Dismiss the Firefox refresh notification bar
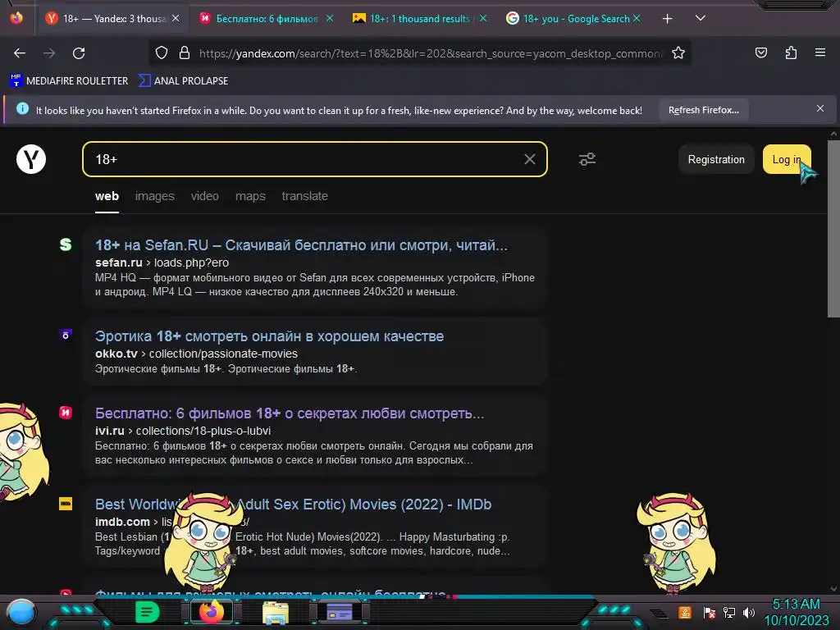 click(820, 109)
